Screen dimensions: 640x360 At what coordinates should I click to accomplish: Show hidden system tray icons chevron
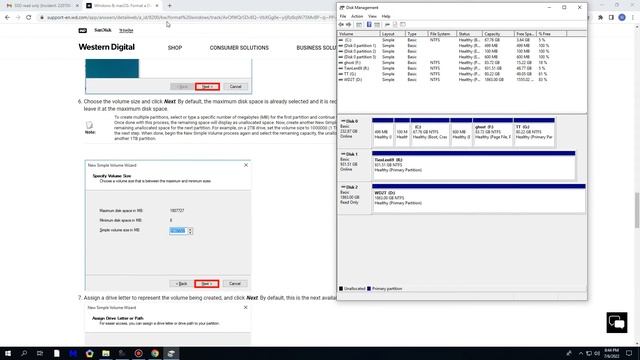(x=580, y=353)
